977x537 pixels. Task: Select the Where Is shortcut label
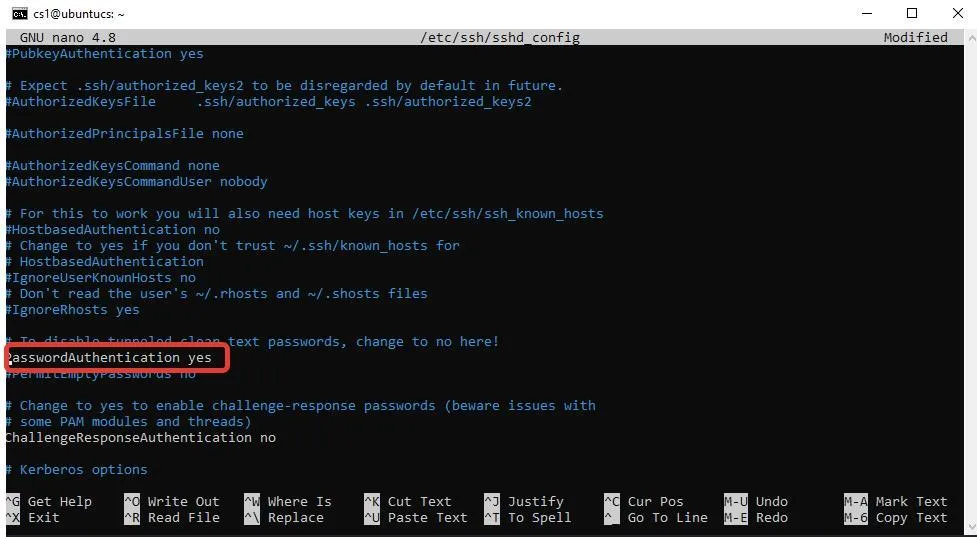pos(299,501)
